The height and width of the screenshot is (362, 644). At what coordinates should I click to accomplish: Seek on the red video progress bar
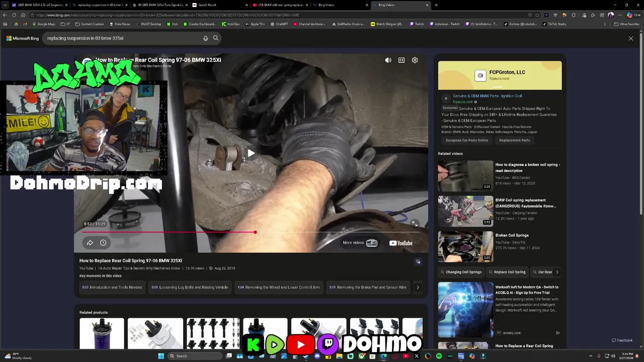coord(252,232)
